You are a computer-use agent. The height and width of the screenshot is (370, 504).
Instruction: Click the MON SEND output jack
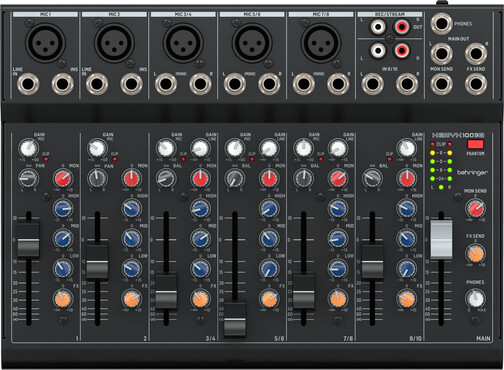click(x=441, y=84)
